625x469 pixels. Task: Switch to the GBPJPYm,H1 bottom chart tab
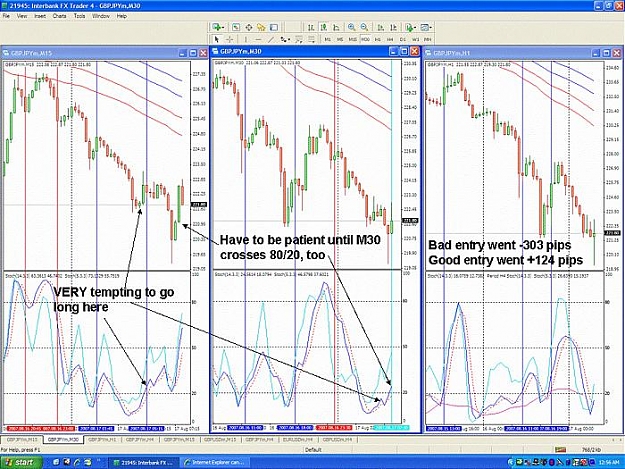coord(102,440)
